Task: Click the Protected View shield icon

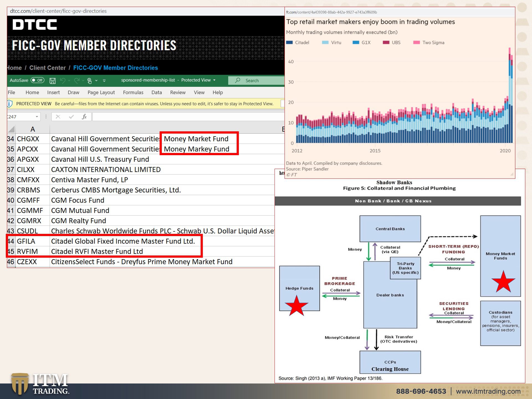Action: tap(10, 104)
